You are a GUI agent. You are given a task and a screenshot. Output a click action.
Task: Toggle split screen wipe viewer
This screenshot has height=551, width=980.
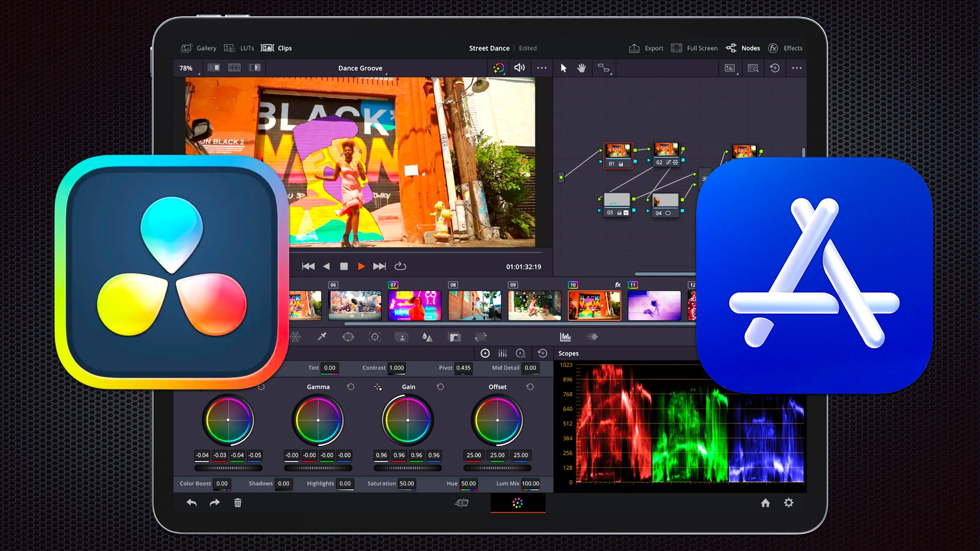click(x=255, y=67)
